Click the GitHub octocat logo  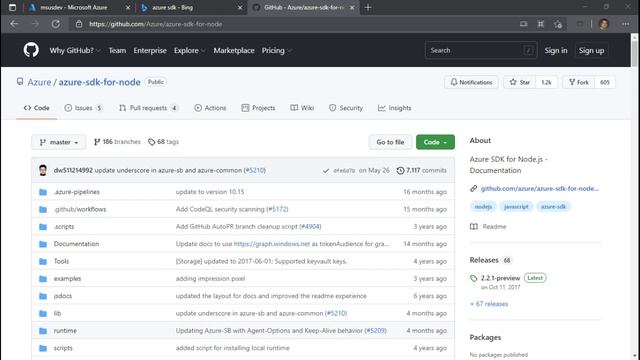(x=31, y=50)
